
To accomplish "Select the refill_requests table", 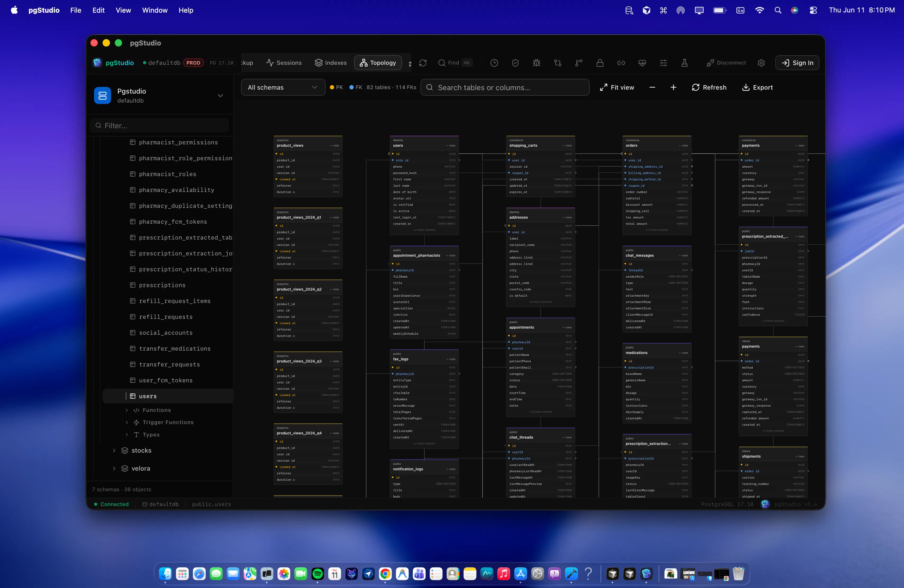I will tap(162, 317).
